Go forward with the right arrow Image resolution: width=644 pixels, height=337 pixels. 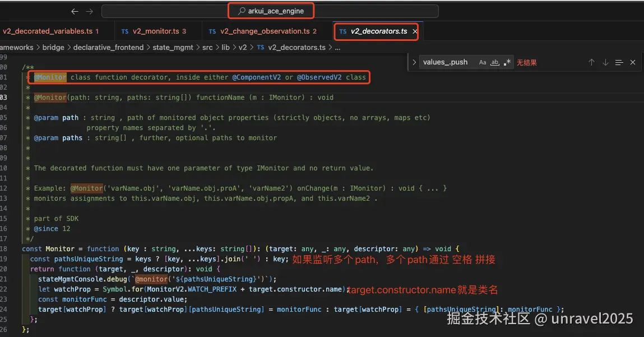[x=90, y=12]
